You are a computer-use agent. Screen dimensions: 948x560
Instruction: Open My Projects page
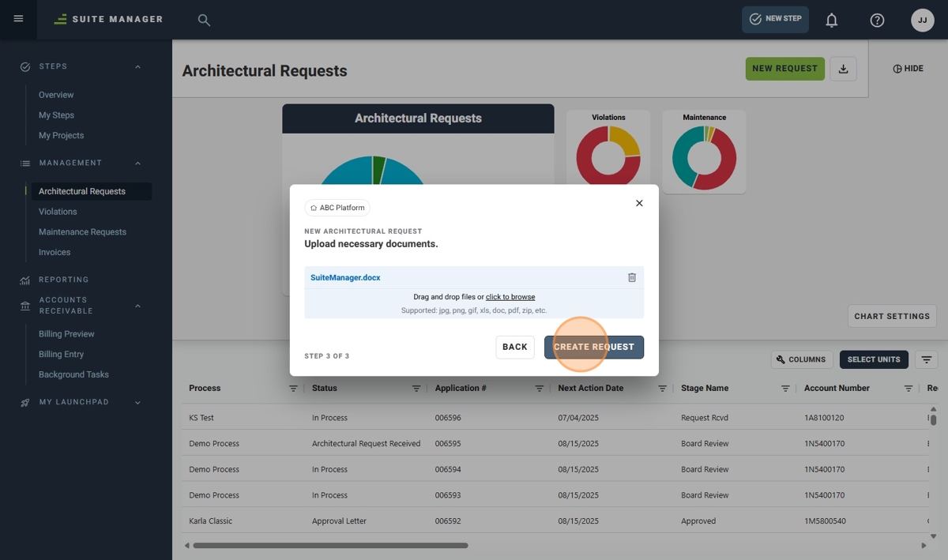[61, 136]
